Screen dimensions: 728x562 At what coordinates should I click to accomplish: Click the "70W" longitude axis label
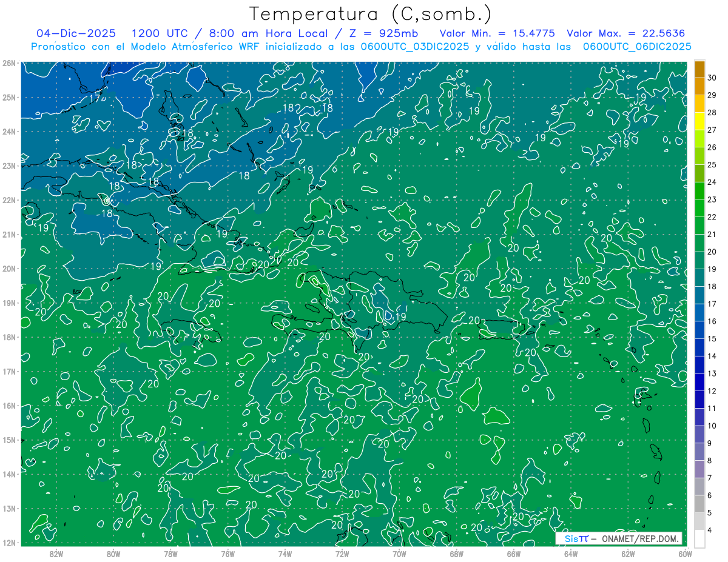coord(399,554)
